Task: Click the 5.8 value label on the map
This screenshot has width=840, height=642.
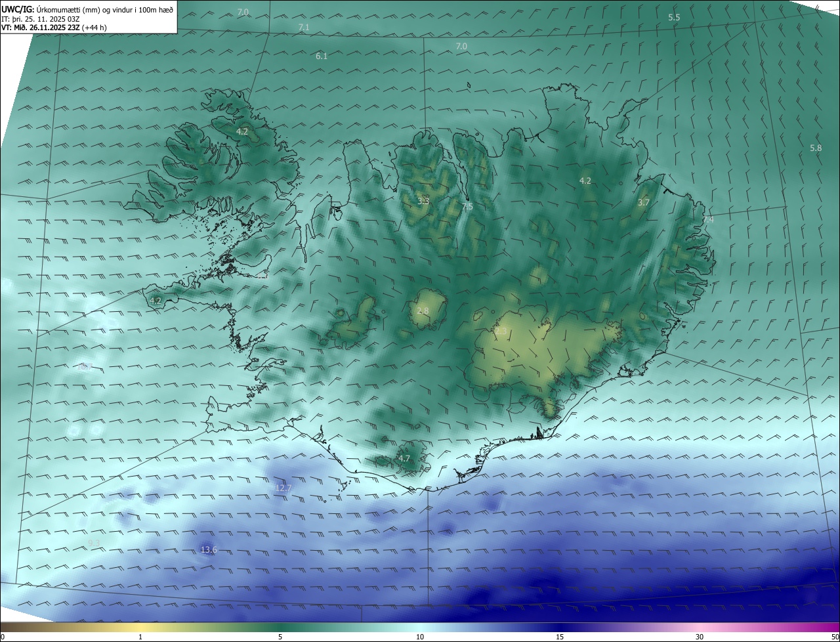Action: pyautogui.click(x=816, y=148)
